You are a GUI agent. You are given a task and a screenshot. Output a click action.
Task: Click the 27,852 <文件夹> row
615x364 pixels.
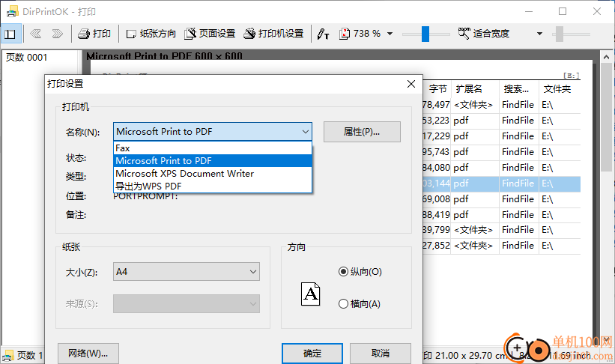coord(502,246)
